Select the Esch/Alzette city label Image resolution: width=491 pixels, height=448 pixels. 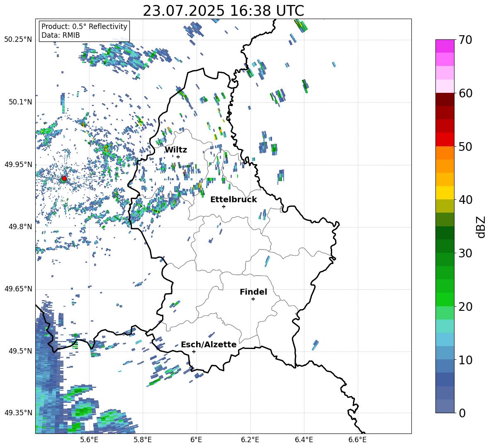tap(209, 345)
